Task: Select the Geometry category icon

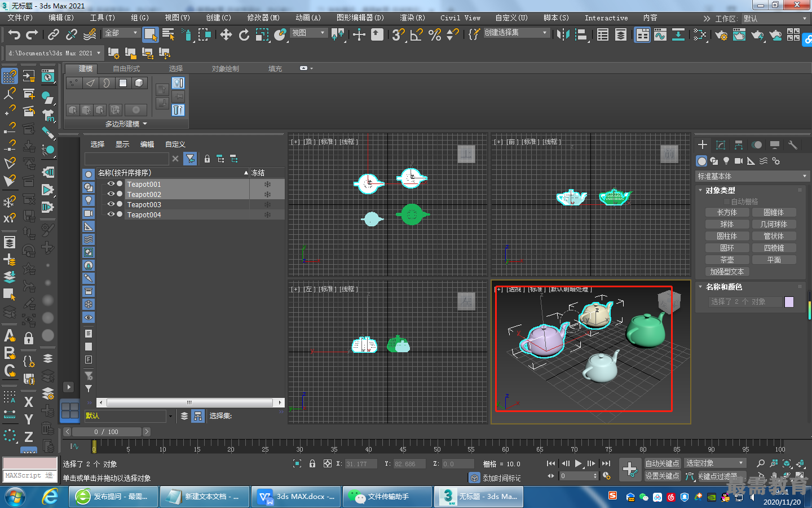Action: (701, 161)
